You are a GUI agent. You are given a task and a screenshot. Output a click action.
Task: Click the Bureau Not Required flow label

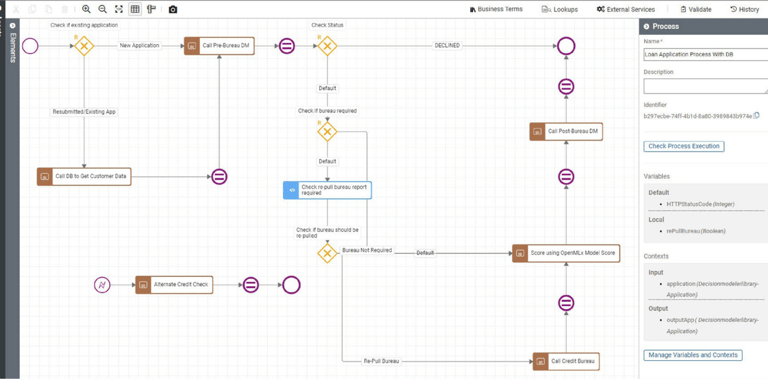367,250
